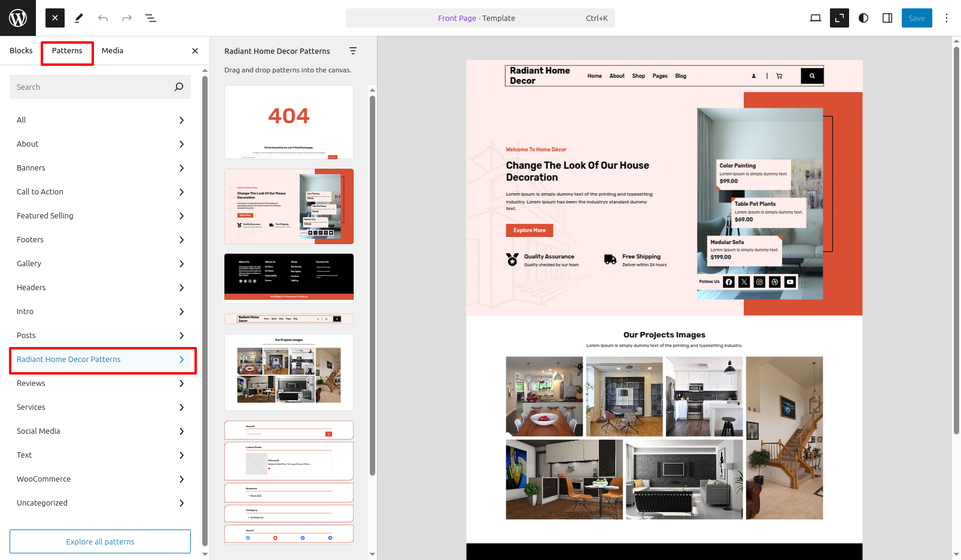Open the pattern filter options icon

353,51
